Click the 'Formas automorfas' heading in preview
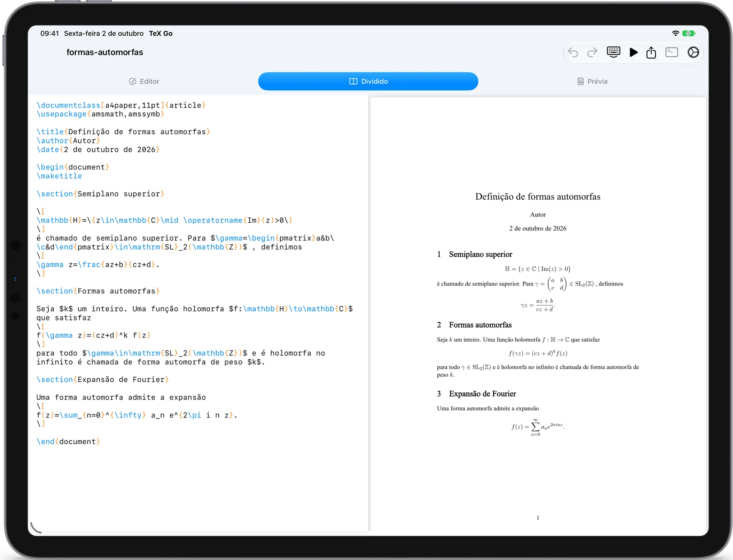The image size is (733, 560). pyautogui.click(x=480, y=325)
